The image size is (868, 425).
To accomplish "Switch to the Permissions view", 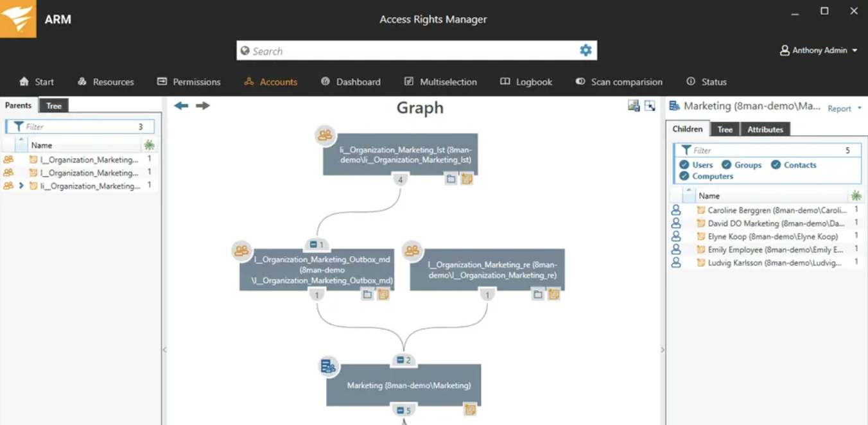I will [x=189, y=82].
